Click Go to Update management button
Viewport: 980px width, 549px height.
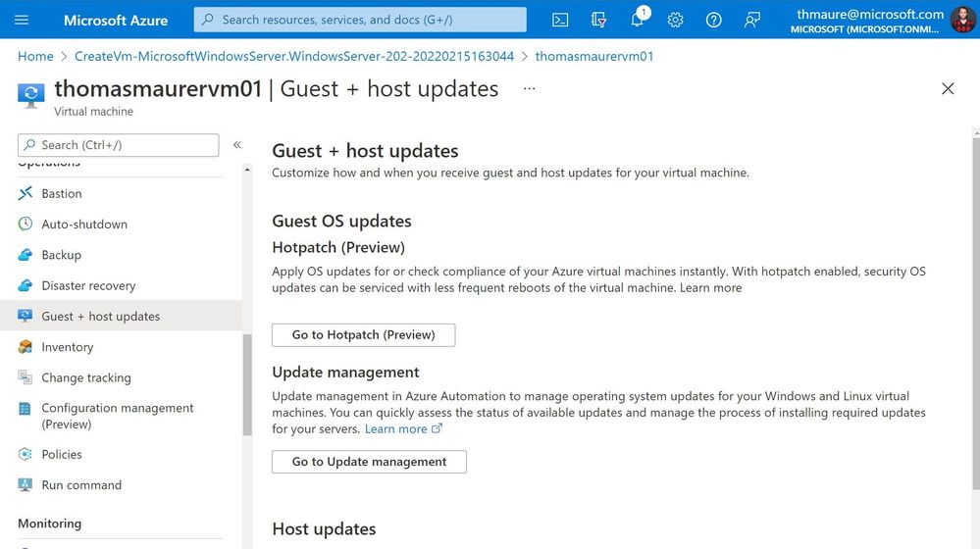(369, 462)
